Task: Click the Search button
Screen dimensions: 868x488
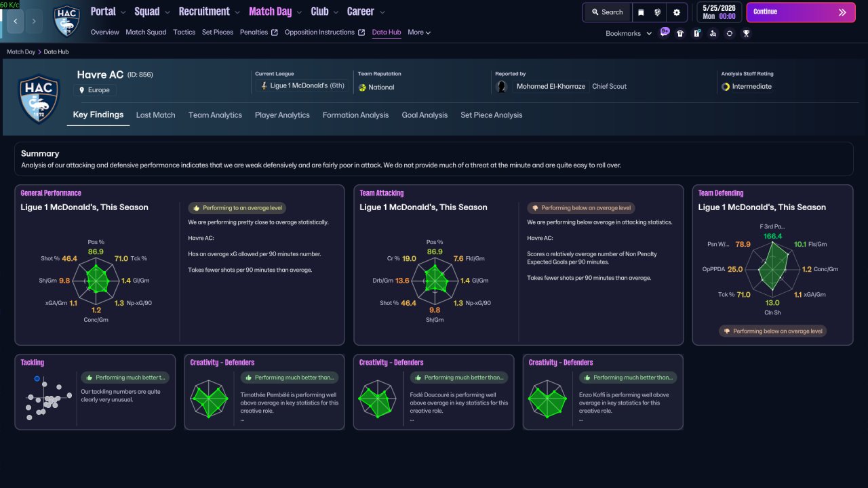Action: pyautogui.click(x=607, y=12)
